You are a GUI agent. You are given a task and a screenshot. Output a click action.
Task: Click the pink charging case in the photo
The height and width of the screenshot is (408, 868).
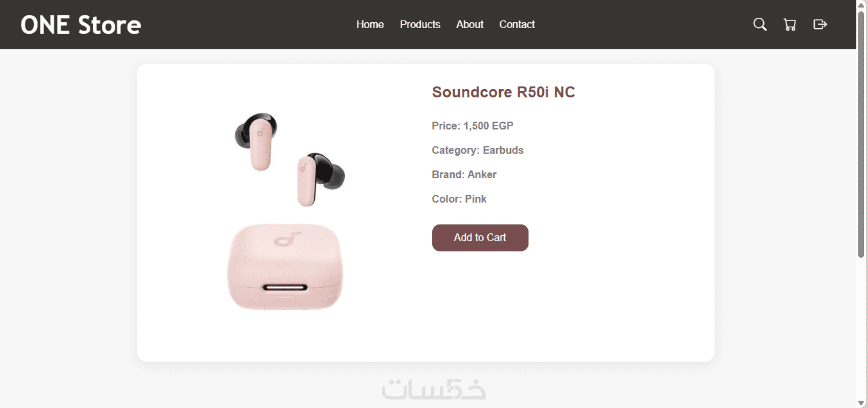point(285,267)
